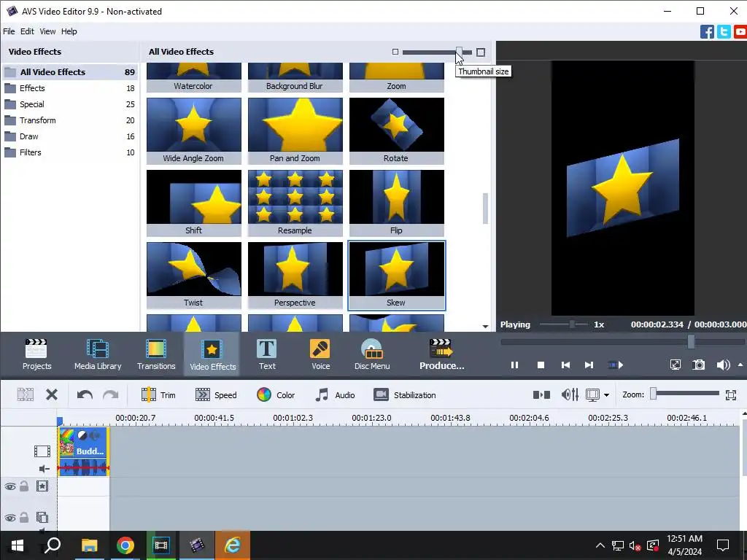The image size is (747, 560).
Task: Select the Special category folder
Action: point(69,104)
